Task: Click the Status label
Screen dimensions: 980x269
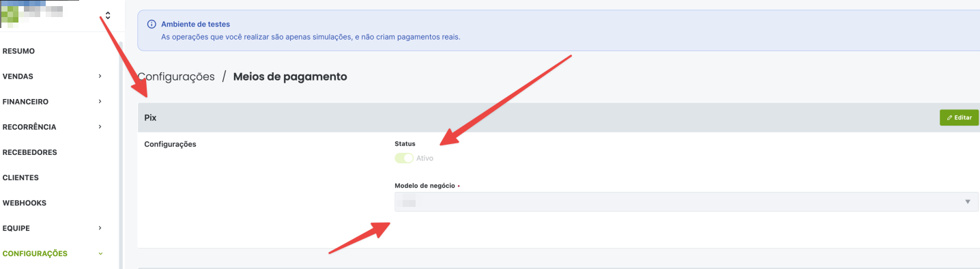Action: (405, 143)
